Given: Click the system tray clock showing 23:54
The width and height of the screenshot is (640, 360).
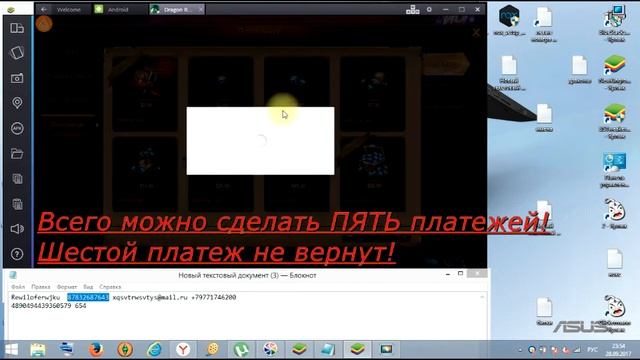Looking at the screenshot, I should 619,349.
